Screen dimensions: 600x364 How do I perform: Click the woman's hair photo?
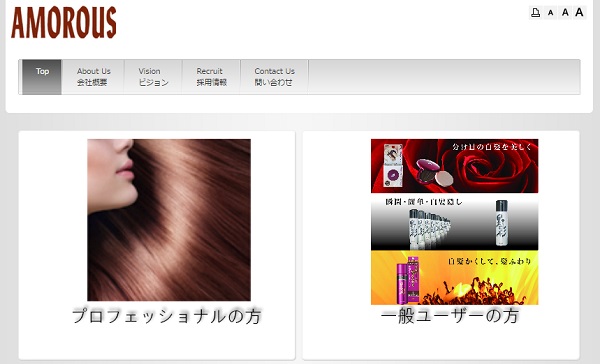click(x=169, y=220)
